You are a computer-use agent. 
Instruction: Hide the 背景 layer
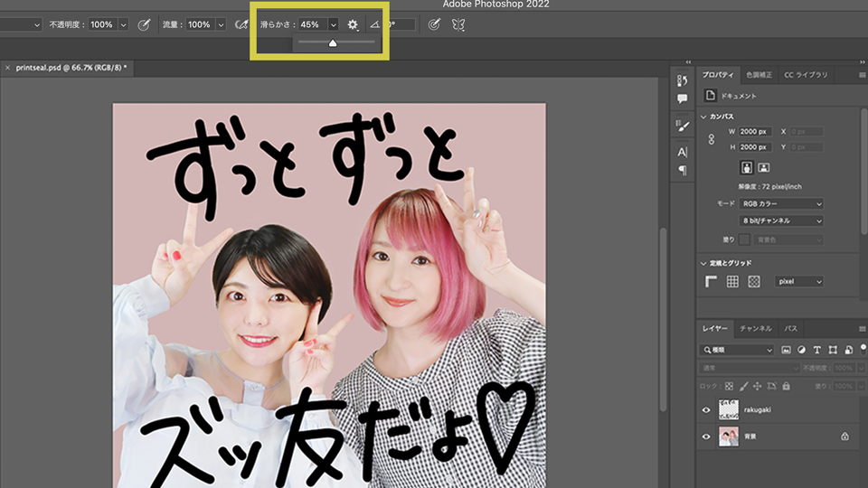[x=706, y=436]
